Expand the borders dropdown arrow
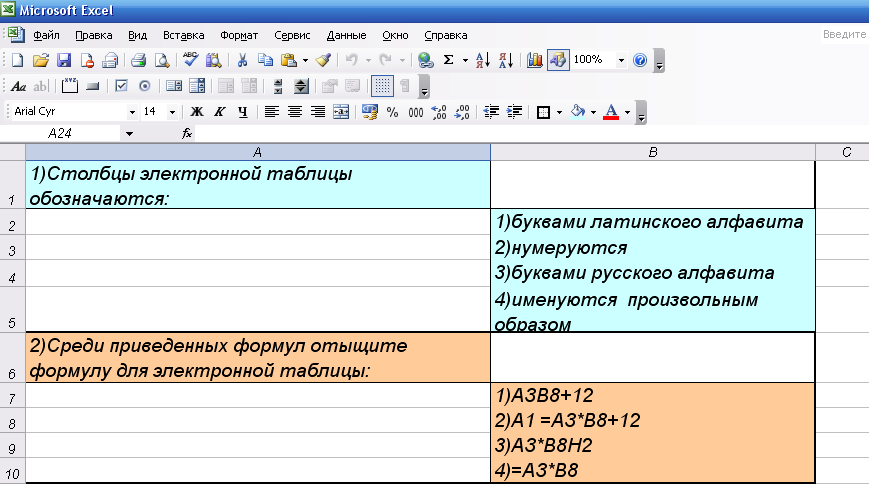Screen dimensions: 869x485 click(x=559, y=113)
